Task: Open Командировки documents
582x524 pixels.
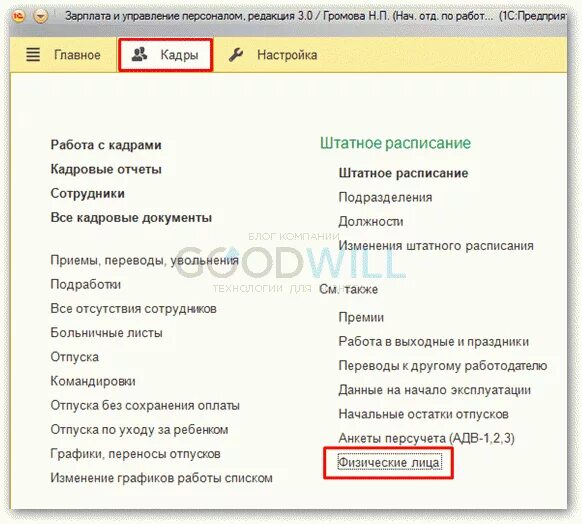Action: coord(93,381)
